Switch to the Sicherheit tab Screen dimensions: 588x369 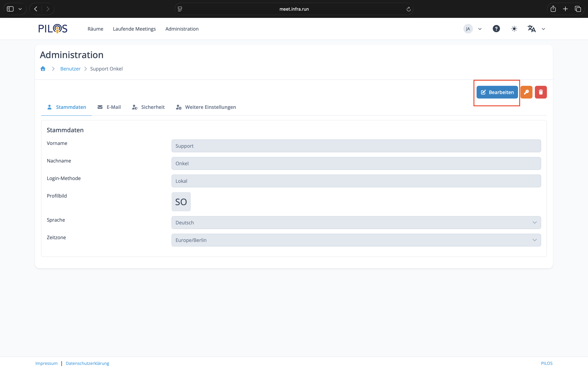[148, 107]
